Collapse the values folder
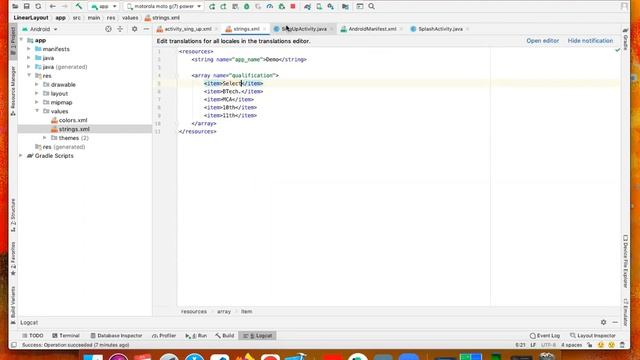The image size is (640, 360). click(x=37, y=111)
